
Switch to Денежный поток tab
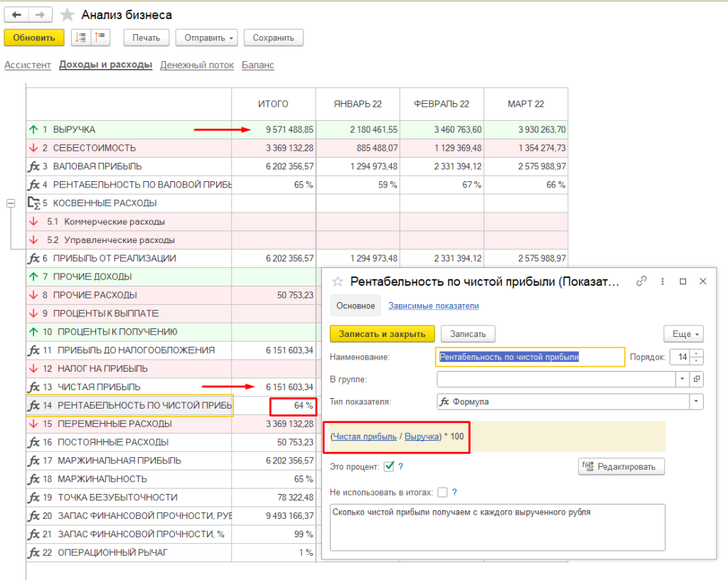click(197, 65)
